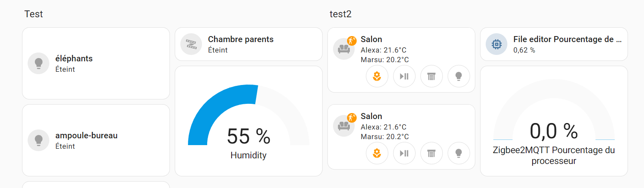The height and width of the screenshot is (188, 644).
Task: Open the File editor Pourcentage tile
Action: [x=554, y=44]
